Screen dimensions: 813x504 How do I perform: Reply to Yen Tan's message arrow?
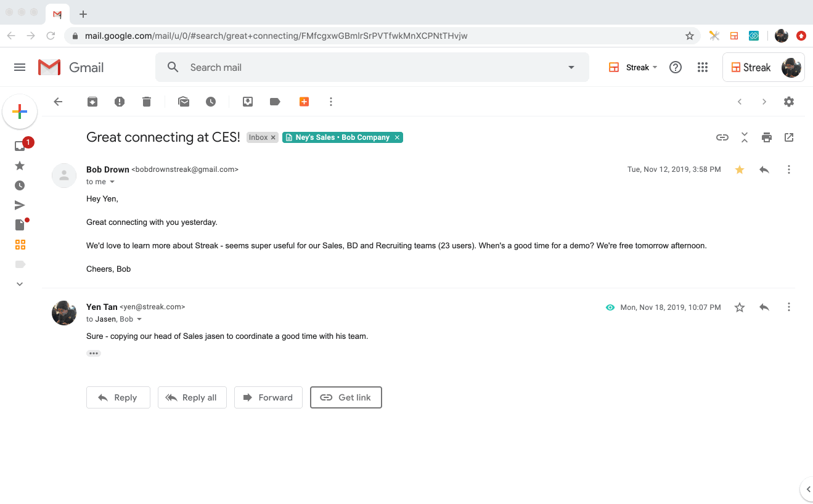click(x=764, y=307)
